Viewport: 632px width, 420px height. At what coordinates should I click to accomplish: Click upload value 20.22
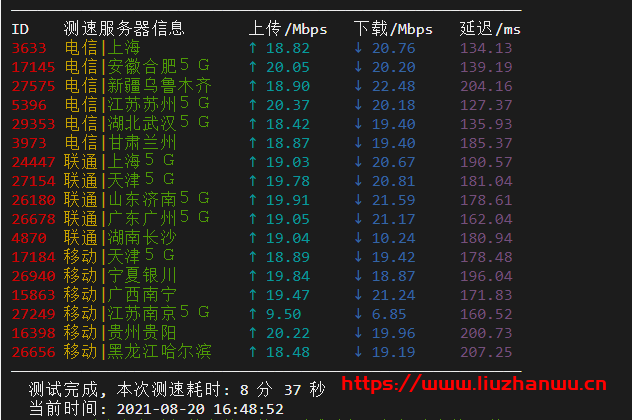pyautogui.click(x=288, y=333)
